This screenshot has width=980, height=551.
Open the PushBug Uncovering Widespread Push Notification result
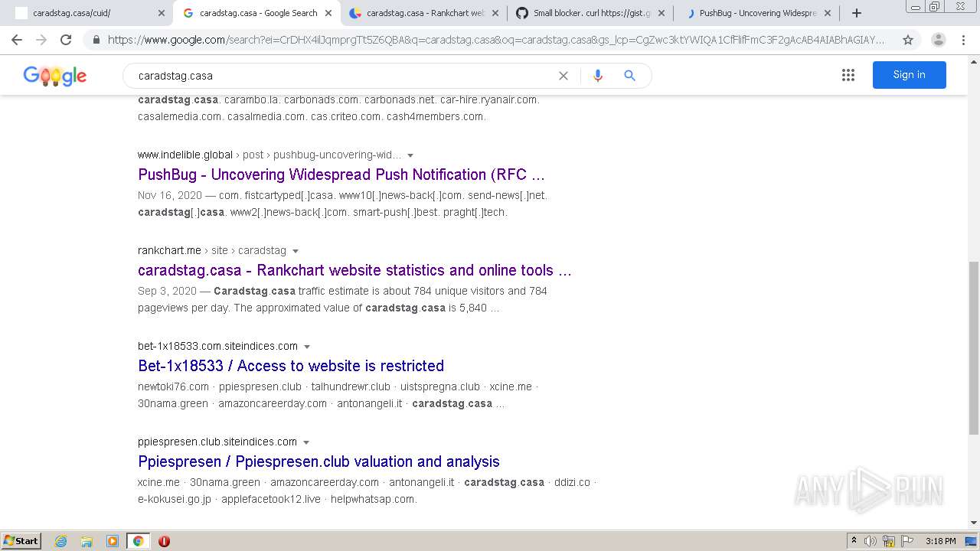[341, 174]
